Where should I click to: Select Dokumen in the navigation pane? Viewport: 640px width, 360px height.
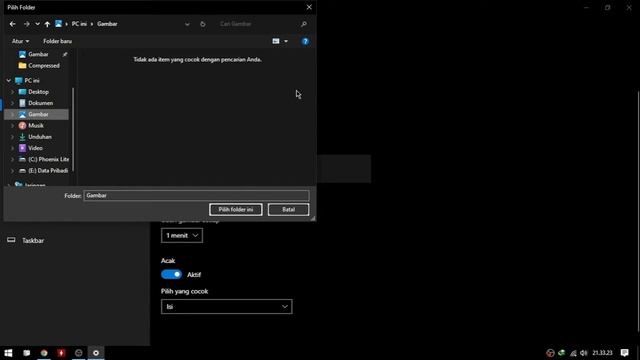coord(40,103)
